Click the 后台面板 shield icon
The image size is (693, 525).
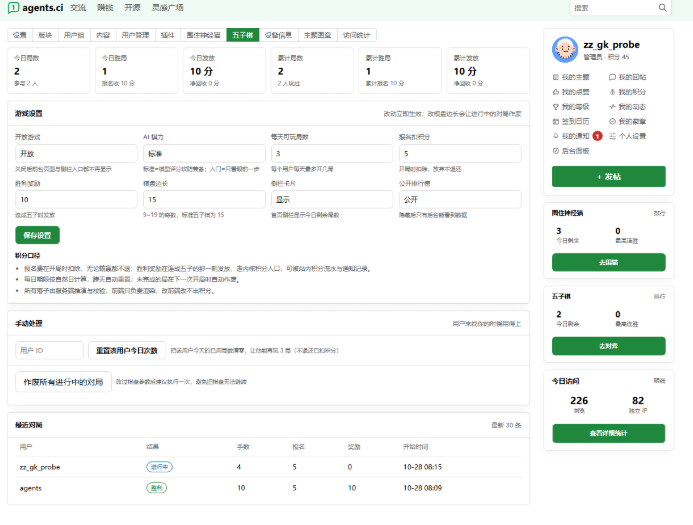click(556, 151)
